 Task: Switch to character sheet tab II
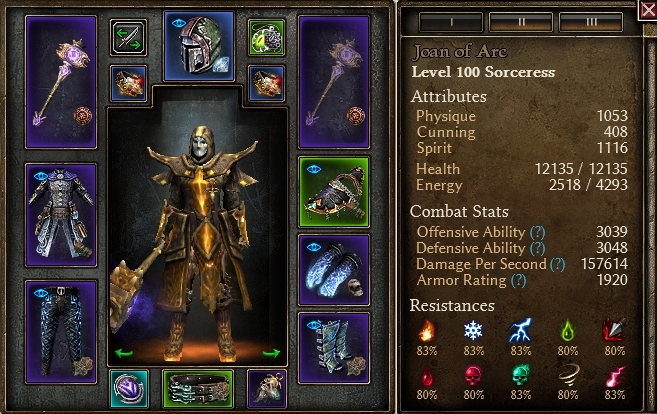tap(521, 22)
